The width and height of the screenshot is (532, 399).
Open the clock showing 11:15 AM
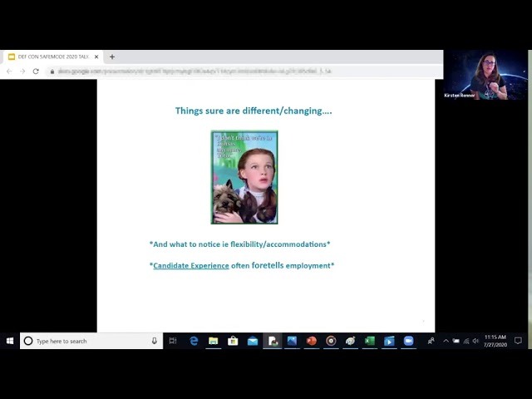pyautogui.click(x=495, y=341)
